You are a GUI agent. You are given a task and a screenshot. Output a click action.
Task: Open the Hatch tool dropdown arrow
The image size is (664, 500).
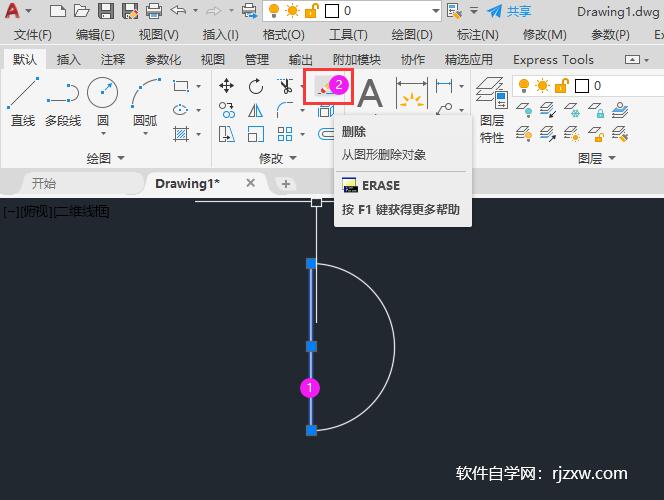[x=199, y=135]
